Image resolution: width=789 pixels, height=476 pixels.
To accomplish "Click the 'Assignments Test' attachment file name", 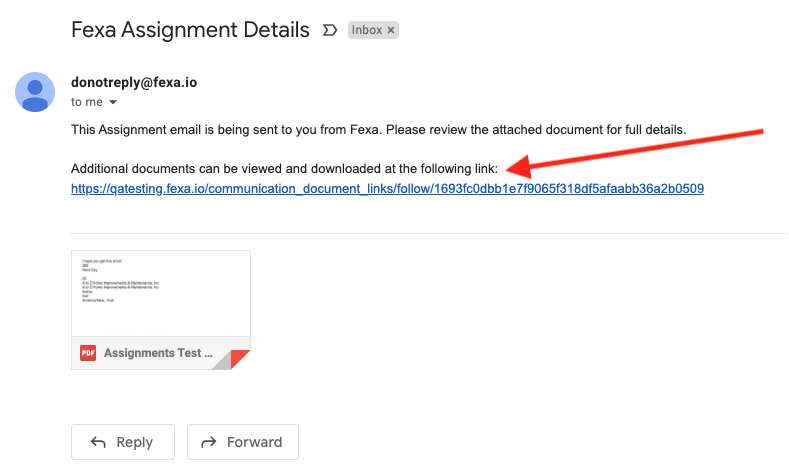I will click(158, 353).
